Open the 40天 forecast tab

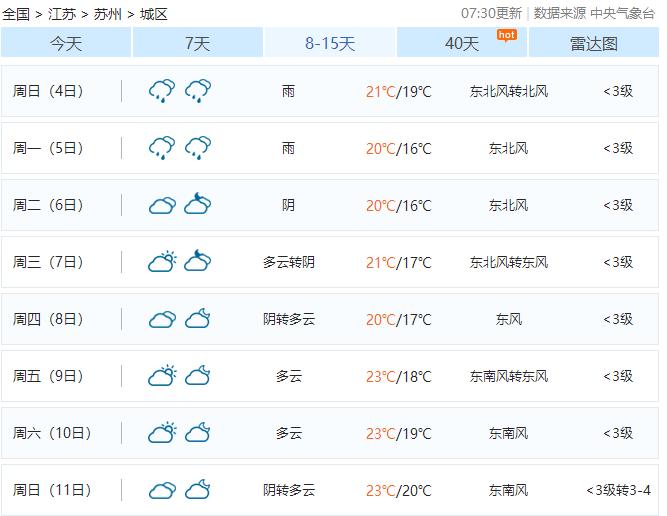[462, 43]
